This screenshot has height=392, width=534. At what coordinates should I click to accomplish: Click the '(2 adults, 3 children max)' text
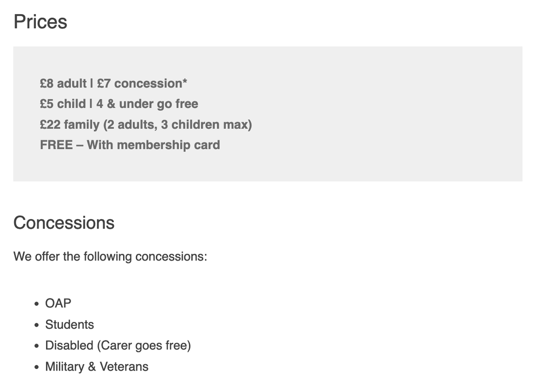178,124
